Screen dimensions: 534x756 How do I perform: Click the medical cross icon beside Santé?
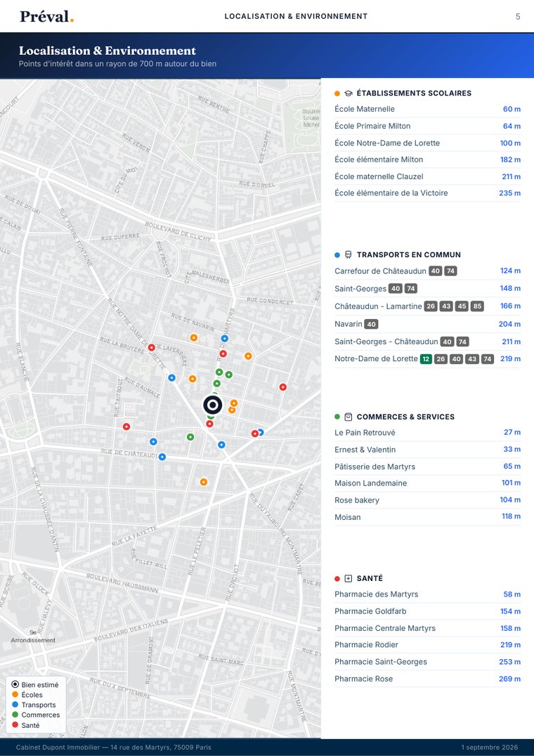click(349, 578)
